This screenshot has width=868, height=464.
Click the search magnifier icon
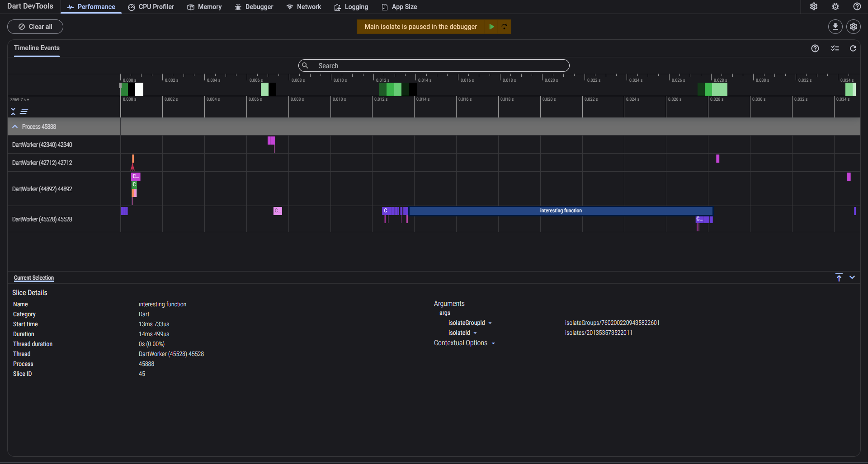pyautogui.click(x=305, y=66)
